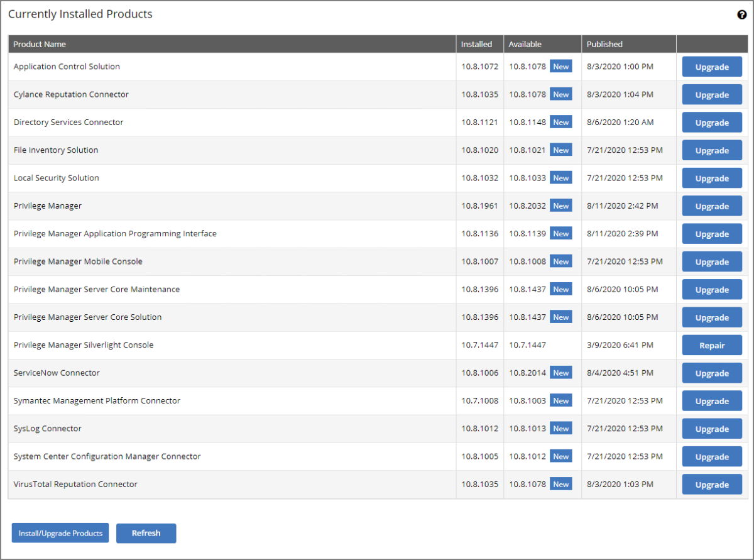This screenshot has width=754, height=560.
Task: Repair Privilege Manager Silverlight Console
Action: tap(711, 345)
